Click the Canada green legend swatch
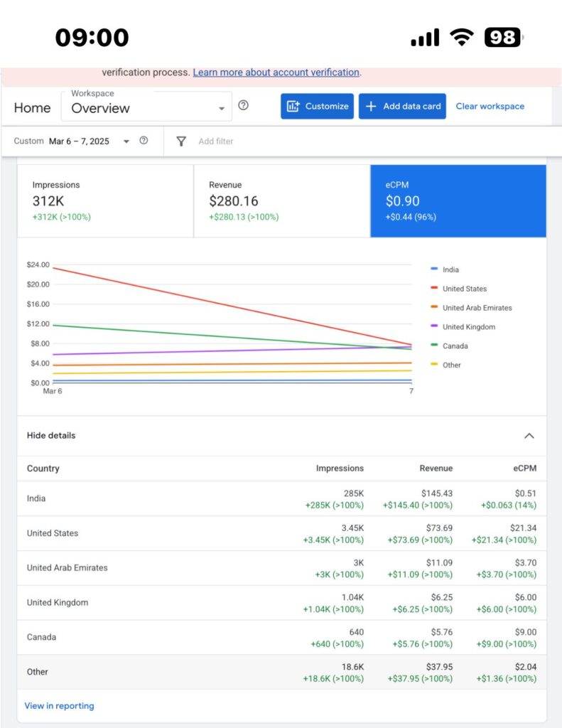 (x=434, y=346)
